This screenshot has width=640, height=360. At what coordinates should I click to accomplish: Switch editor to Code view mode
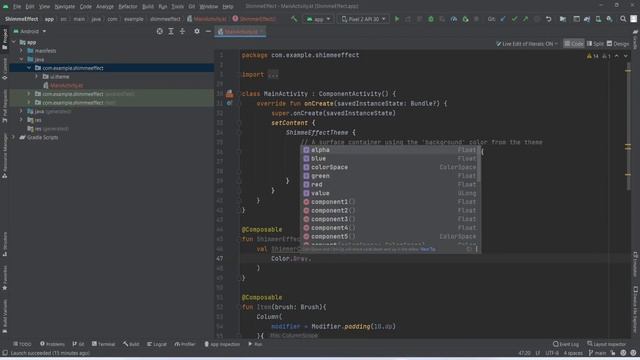point(573,44)
